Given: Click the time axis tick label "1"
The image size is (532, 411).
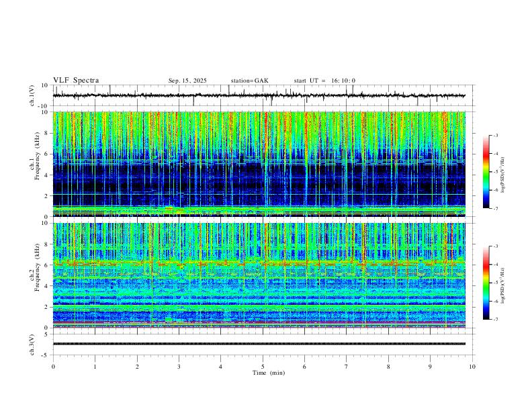Looking at the screenshot, I should (x=95, y=367).
